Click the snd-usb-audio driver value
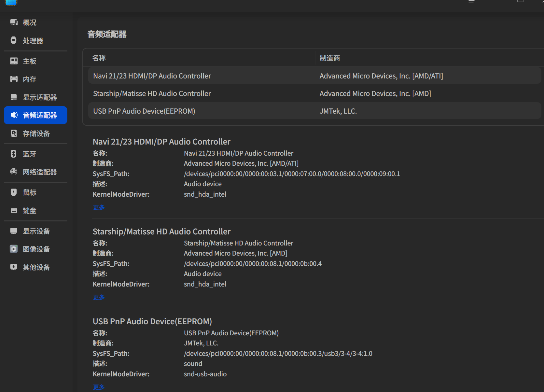 click(205, 374)
